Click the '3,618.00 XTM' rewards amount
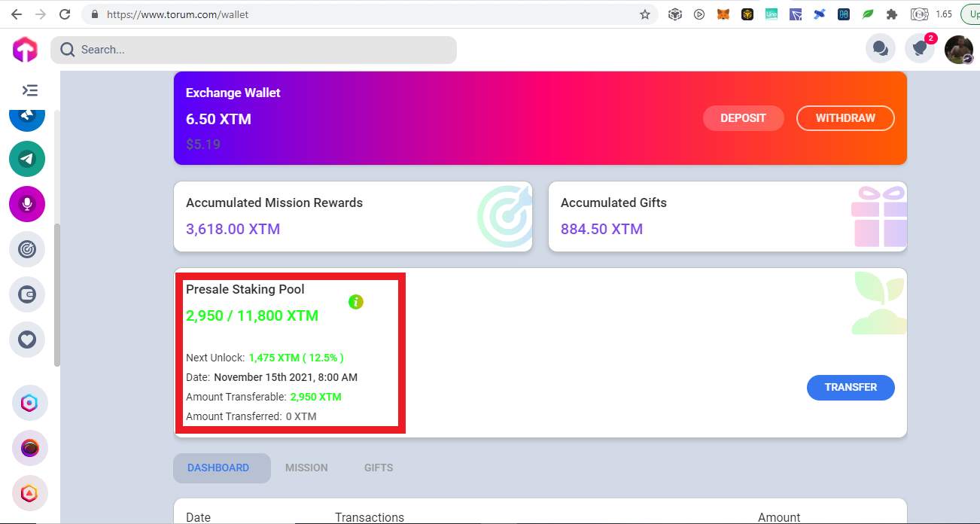The height and width of the screenshot is (524, 980). pyautogui.click(x=233, y=229)
